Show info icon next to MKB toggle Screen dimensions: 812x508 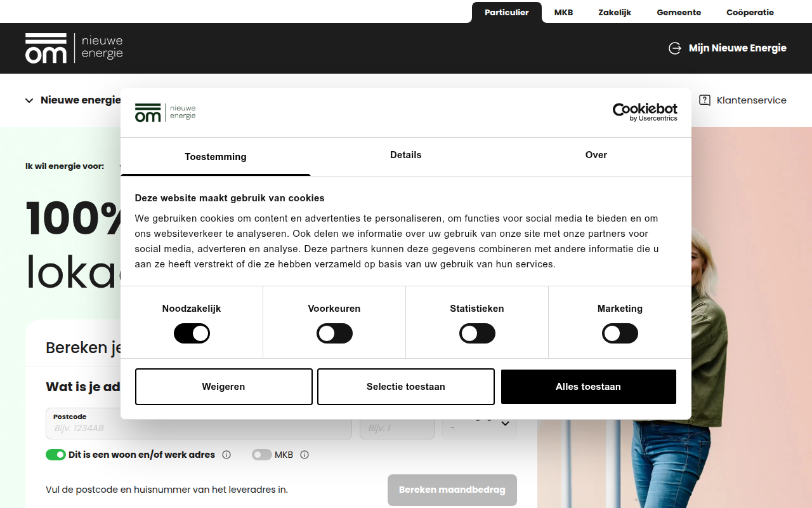[304, 455]
